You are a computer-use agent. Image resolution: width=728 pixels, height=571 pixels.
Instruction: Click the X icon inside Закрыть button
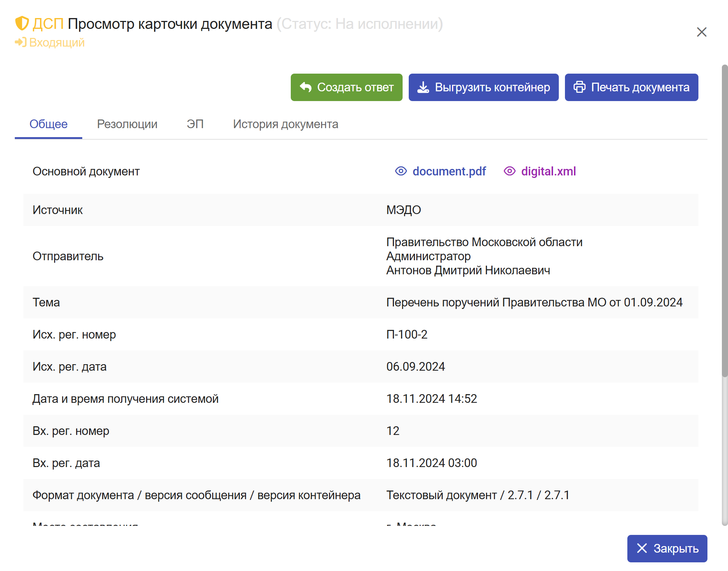[x=642, y=548]
